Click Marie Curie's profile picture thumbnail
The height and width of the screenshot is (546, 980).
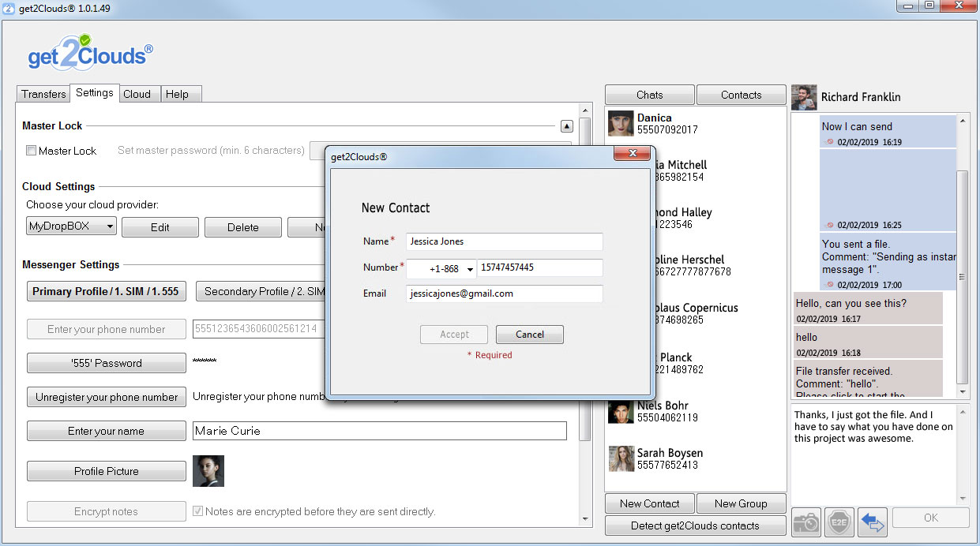208,471
